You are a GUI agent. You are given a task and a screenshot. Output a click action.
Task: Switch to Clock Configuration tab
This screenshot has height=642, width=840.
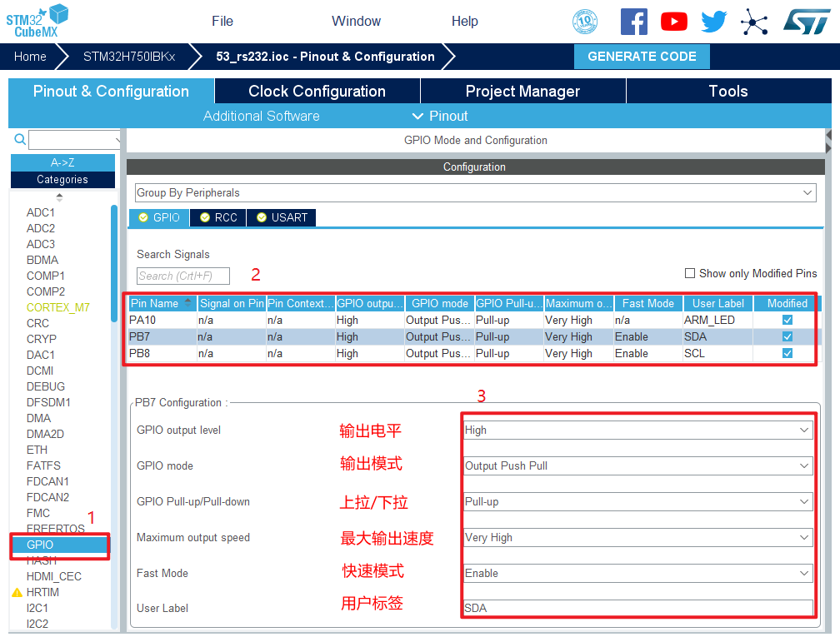(317, 92)
